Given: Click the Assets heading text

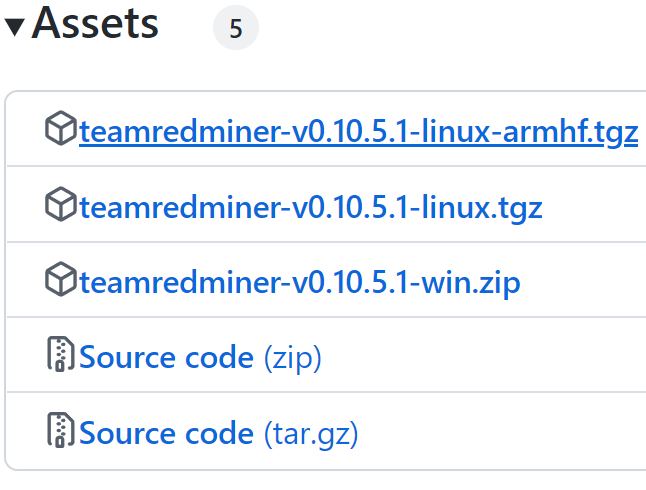Looking at the screenshot, I should pos(95,24).
